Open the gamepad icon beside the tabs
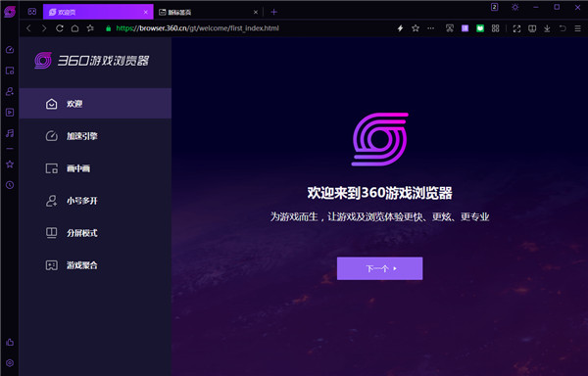The width and height of the screenshot is (588, 376). coord(32,12)
